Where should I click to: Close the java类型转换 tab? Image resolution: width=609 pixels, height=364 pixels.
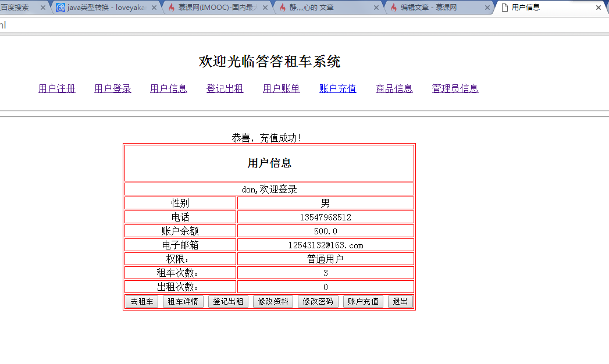click(154, 8)
